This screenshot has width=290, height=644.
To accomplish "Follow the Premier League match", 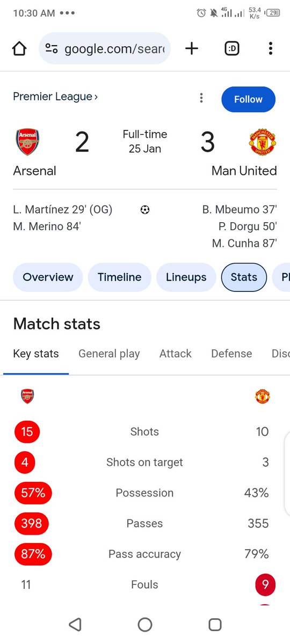I will [248, 99].
